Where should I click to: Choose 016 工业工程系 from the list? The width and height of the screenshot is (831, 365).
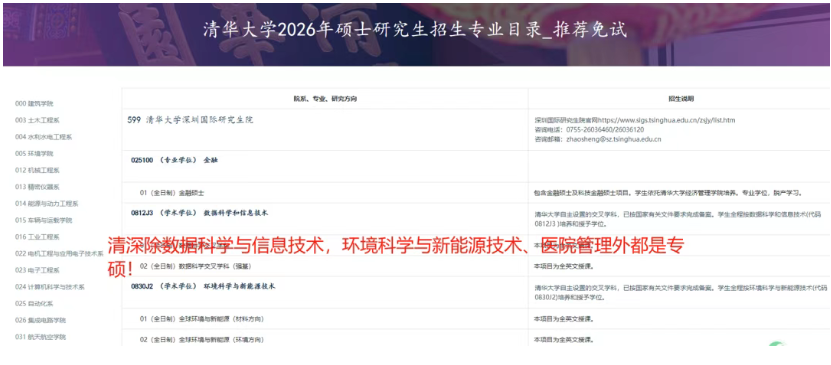click(37, 237)
